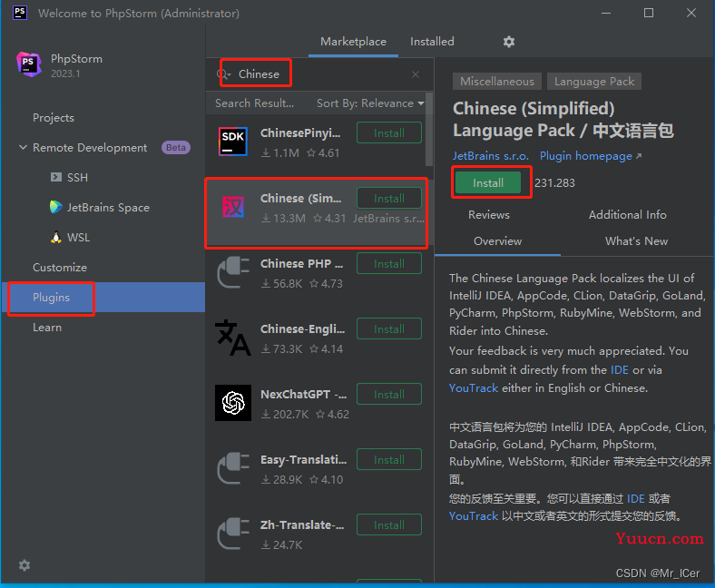The height and width of the screenshot is (588, 715).
Task: Follow the IDE link in Chinese description
Action: pyautogui.click(x=636, y=498)
